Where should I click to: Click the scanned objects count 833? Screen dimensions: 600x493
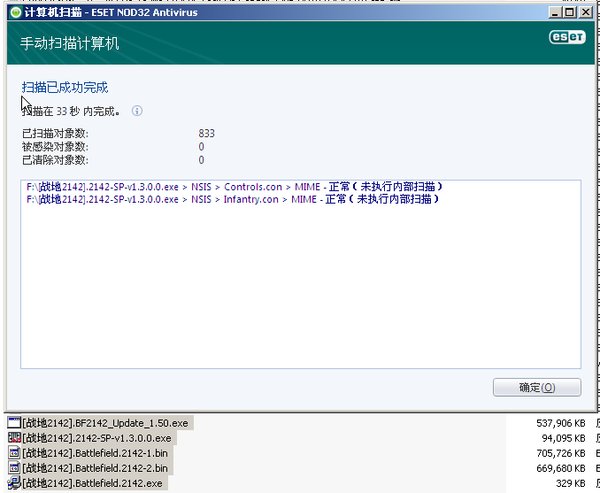tap(207, 133)
